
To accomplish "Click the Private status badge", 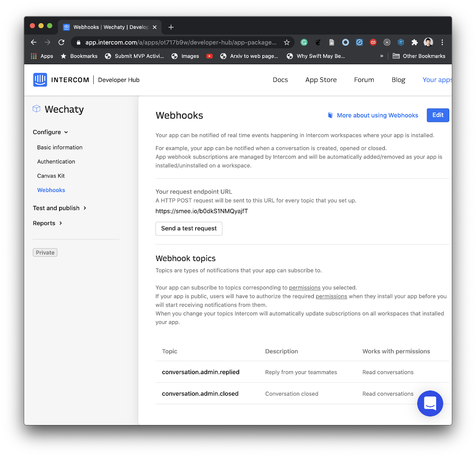I will pyautogui.click(x=45, y=253).
